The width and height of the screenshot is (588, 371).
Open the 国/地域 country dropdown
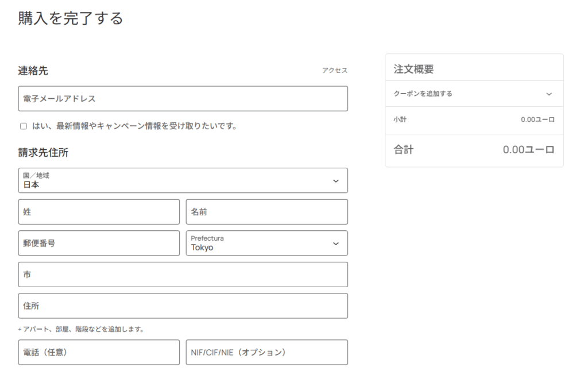(183, 180)
